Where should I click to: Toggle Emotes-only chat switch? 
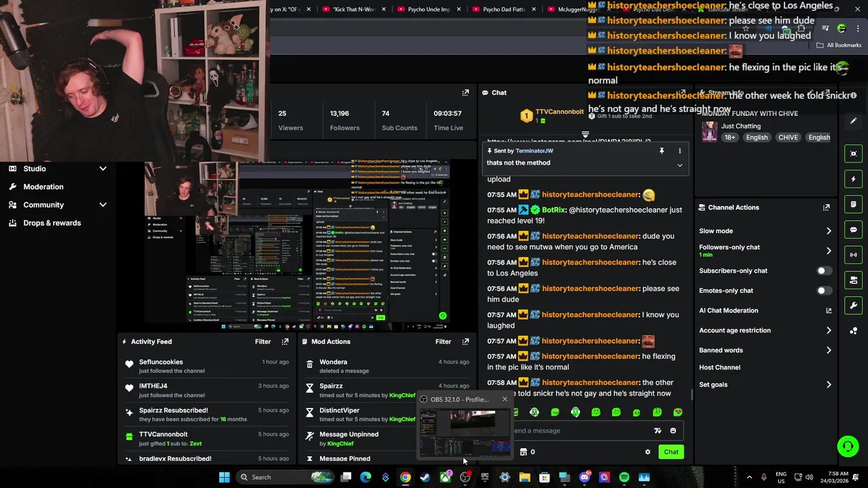(x=824, y=291)
